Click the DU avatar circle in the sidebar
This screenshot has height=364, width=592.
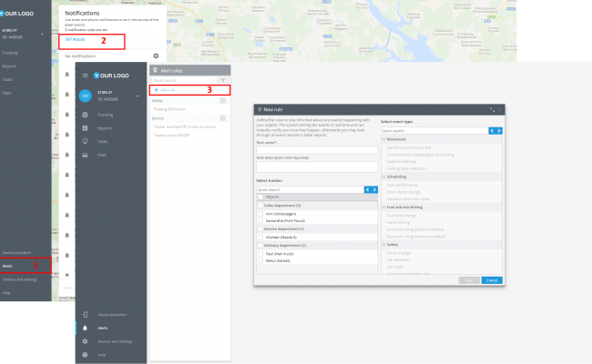coord(86,96)
